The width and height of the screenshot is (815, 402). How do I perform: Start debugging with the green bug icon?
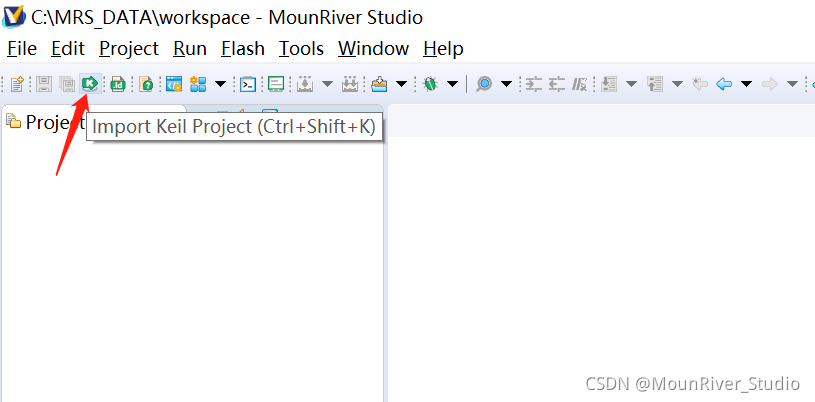point(430,84)
